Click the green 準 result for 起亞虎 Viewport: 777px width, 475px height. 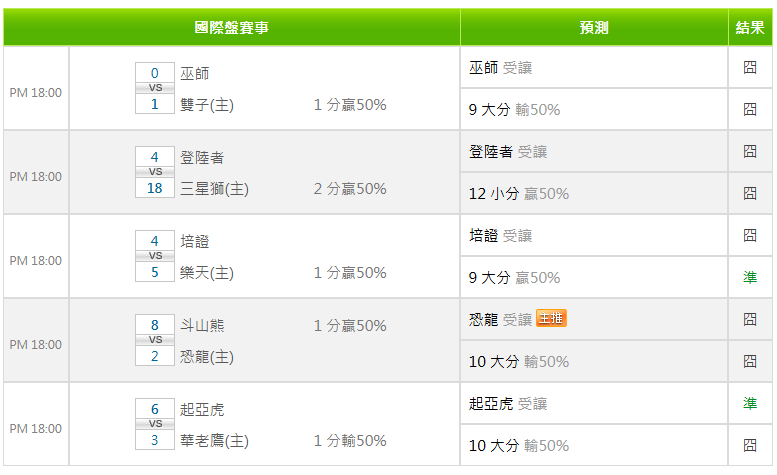(x=750, y=403)
